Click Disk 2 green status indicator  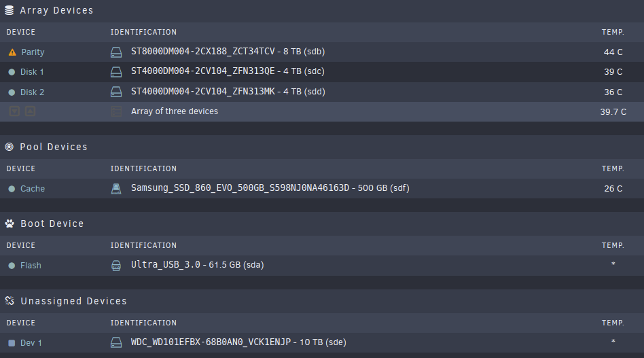click(12, 92)
